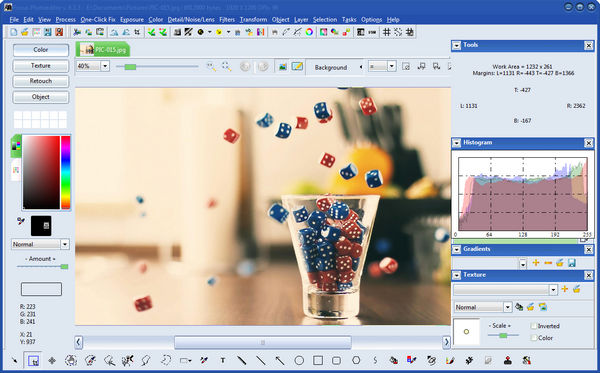Add a new gradient with the plus icon
Screen dimensions: 600x373
pyautogui.click(x=536, y=263)
